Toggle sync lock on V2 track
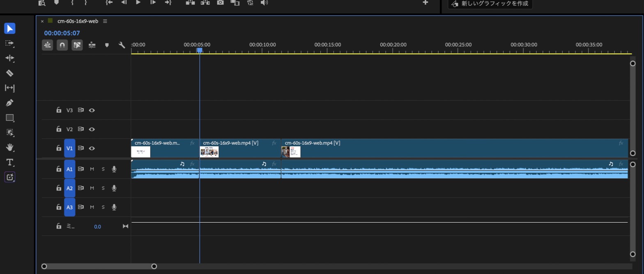644x274 pixels. 81,129
